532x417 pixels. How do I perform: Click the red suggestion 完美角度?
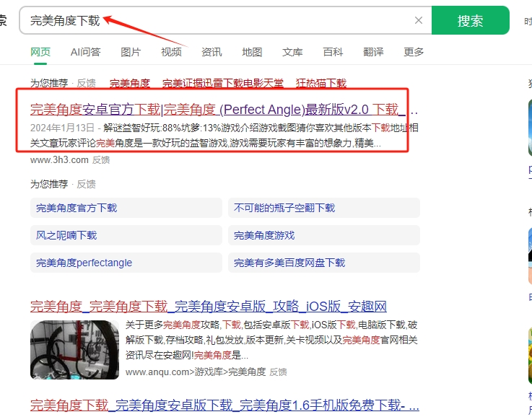click(130, 83)
